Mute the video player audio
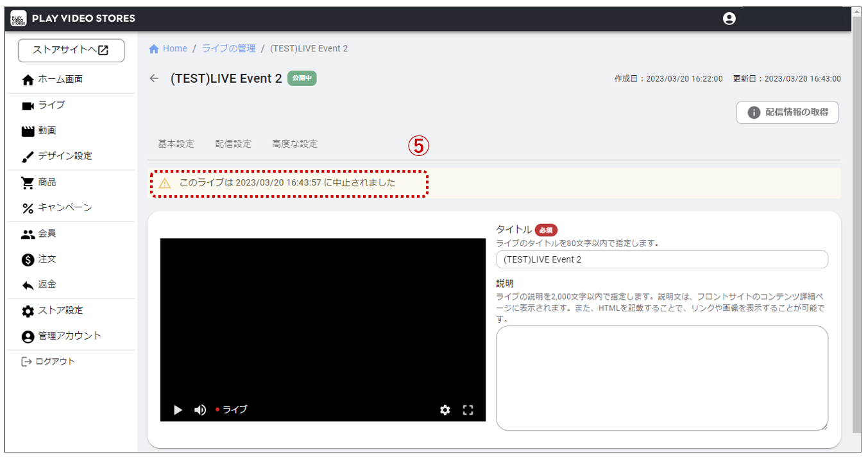868x459 pixels. [x=200, y=410]
